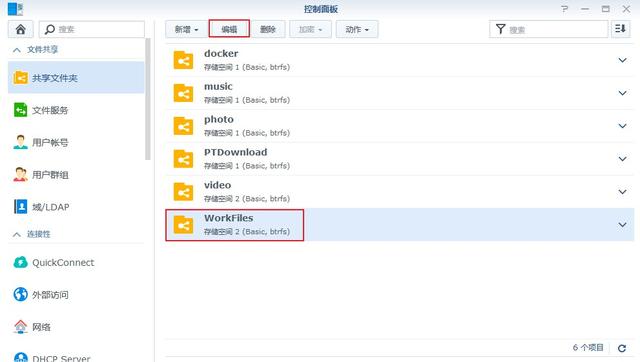The height and width of the screenshot is (362, 640).
Task: Click the sort order icon
Action: tap(620, 29)
